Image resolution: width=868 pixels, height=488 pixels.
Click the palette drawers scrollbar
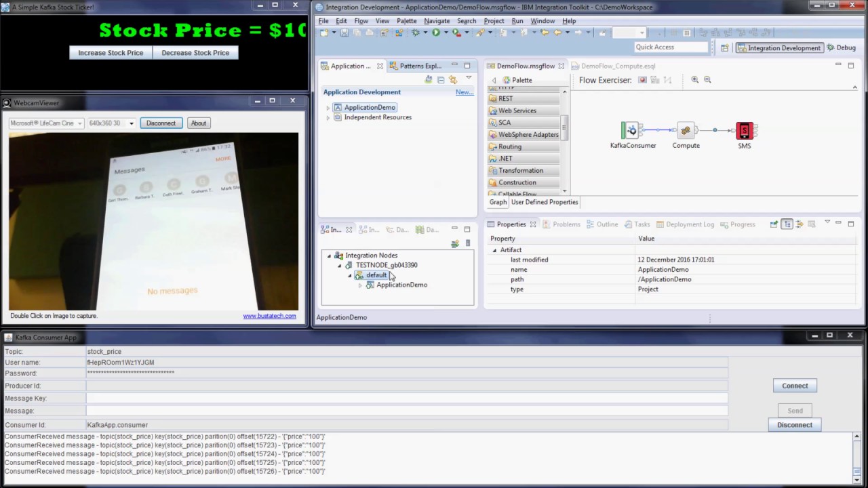click(564, 126)
